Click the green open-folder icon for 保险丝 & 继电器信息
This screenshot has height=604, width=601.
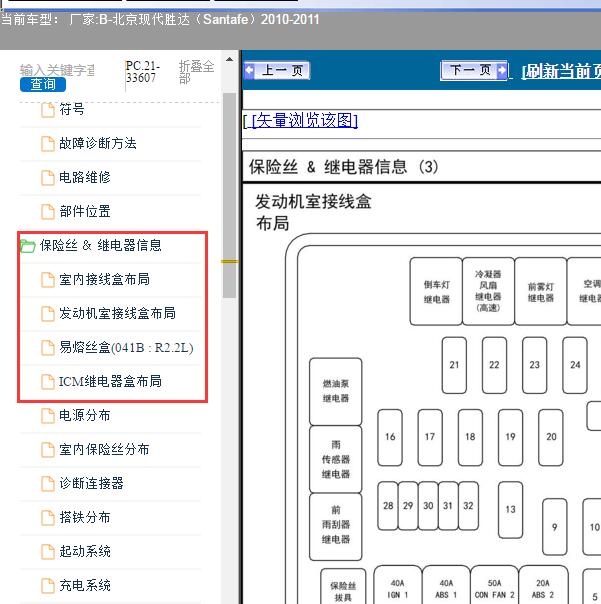[x=27, y=246]
